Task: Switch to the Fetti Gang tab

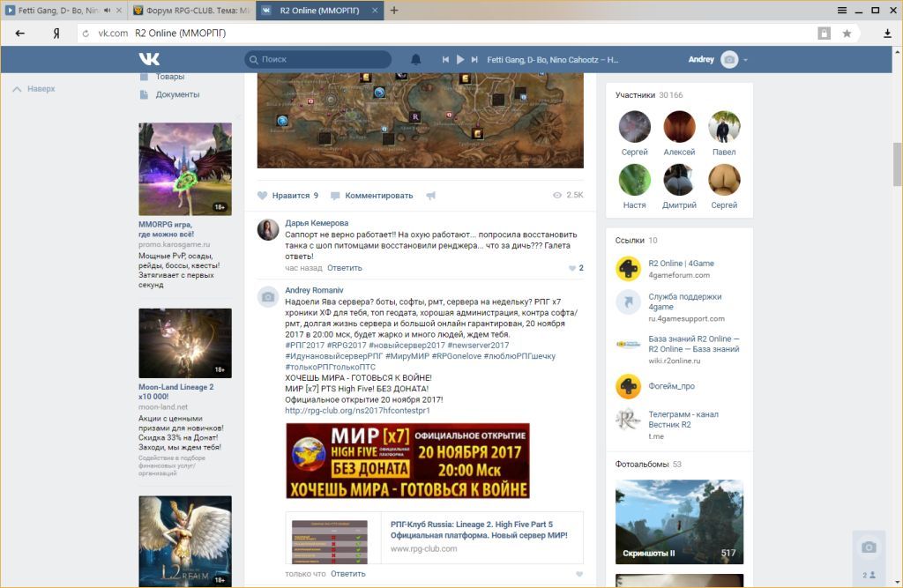Action: pos(59,11)
